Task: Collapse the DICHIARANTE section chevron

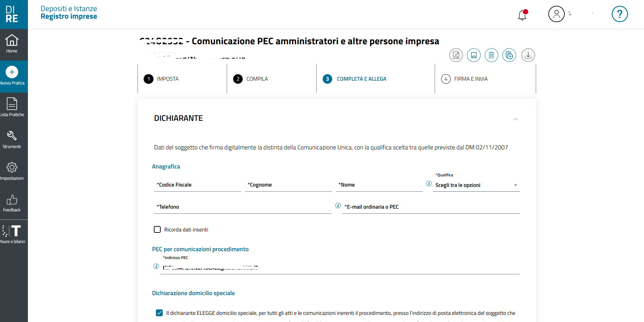Action: pos(515,119)
